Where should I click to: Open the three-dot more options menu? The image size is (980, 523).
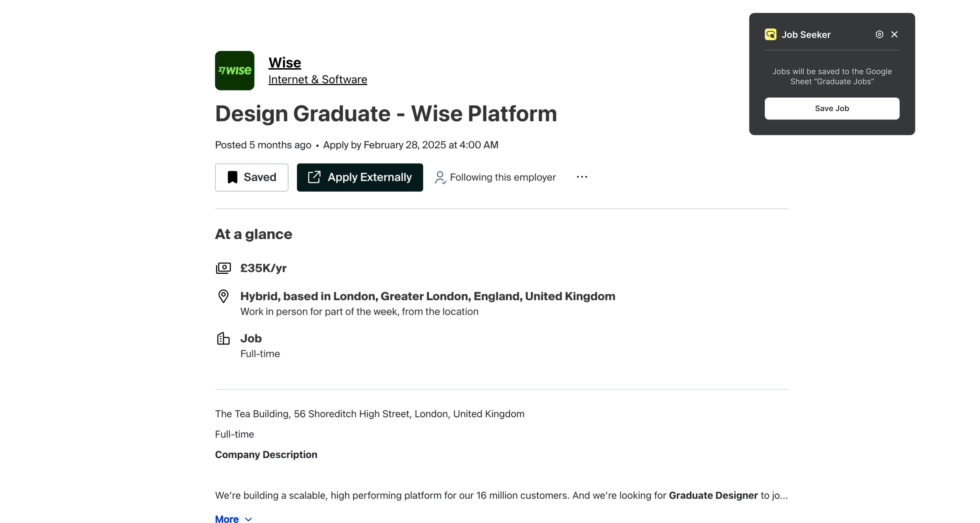582,177
